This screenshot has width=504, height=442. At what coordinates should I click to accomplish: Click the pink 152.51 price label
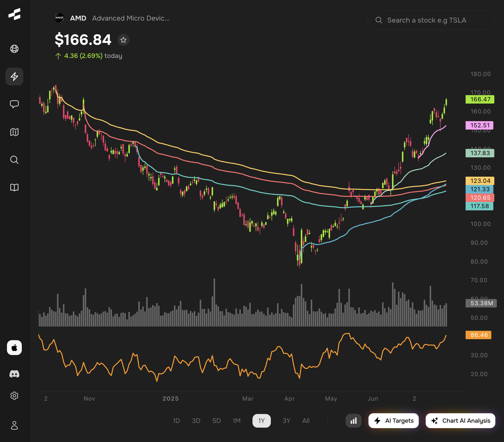click(x=479, y=125)
